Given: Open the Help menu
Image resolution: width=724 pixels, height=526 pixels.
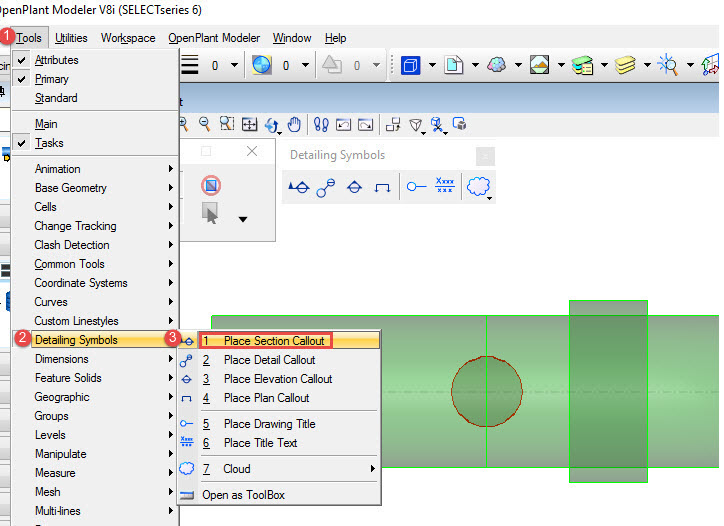Looking at the screenshot, I should coord(335,38).
